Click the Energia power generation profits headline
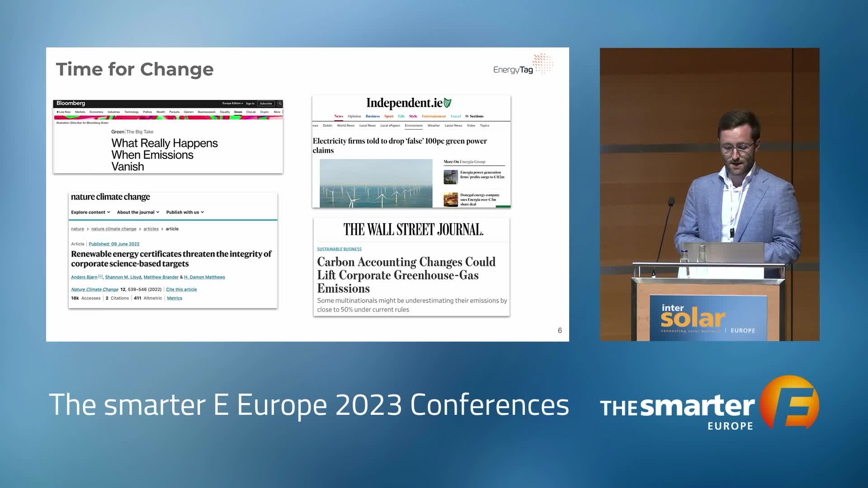The width and height of the screenshot is (868, 488). [482, 174]
